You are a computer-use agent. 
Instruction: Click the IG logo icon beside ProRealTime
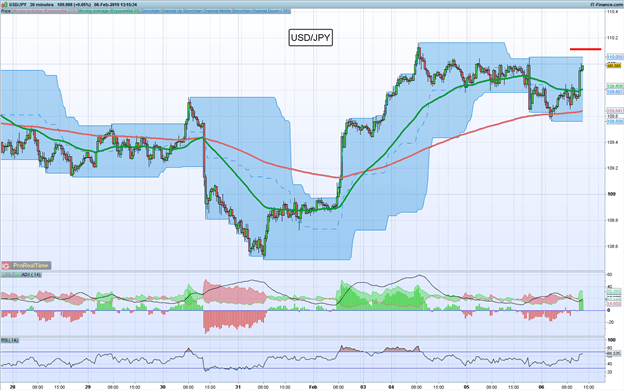pyautogui.click(x=6, y=265)
